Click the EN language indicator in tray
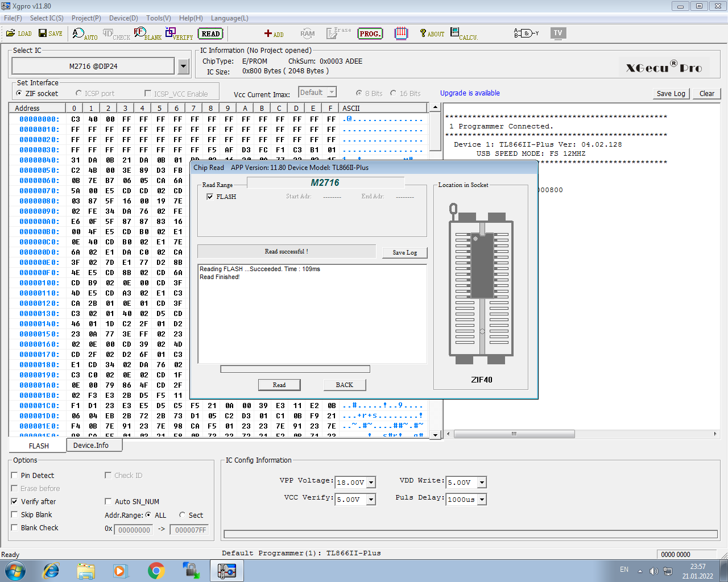728x582 pixels. point(624,569)
